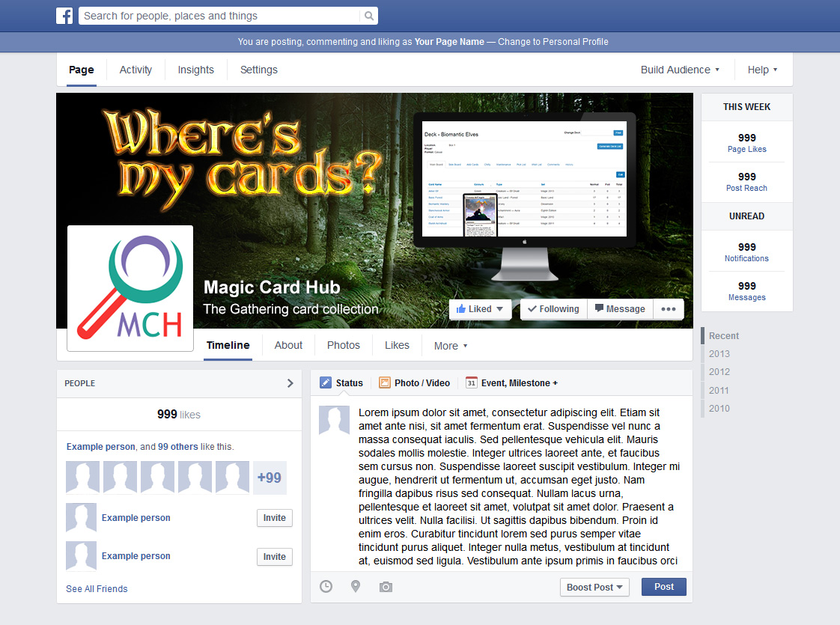Open the Settings tab
The height and width of the screenshot is (625, 840).
[259, 70]
